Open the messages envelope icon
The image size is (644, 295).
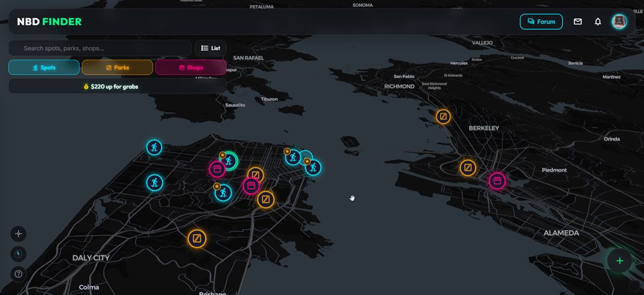point(578,22)
